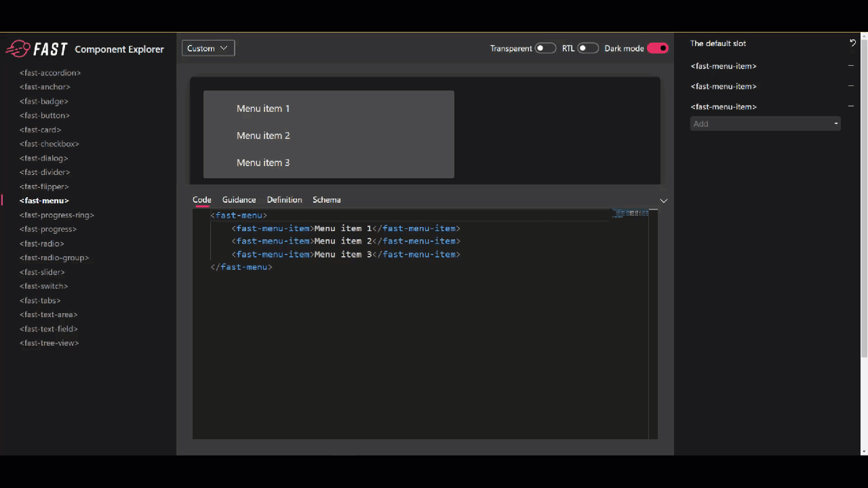Open fast-card component
The height and width of the screenshot is (488, 868).
[41, 129]
